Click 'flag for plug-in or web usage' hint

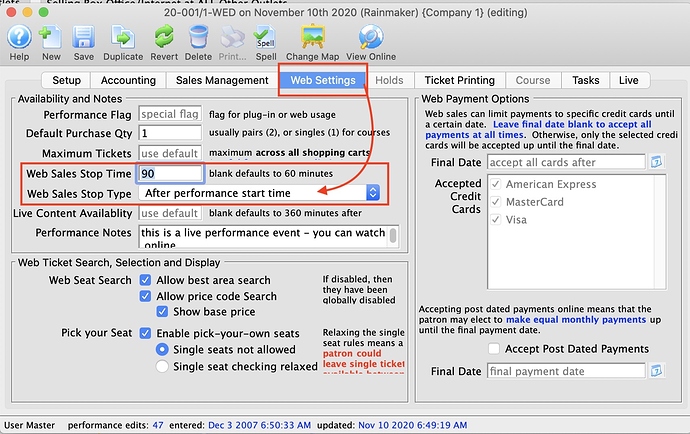point(272,114)
